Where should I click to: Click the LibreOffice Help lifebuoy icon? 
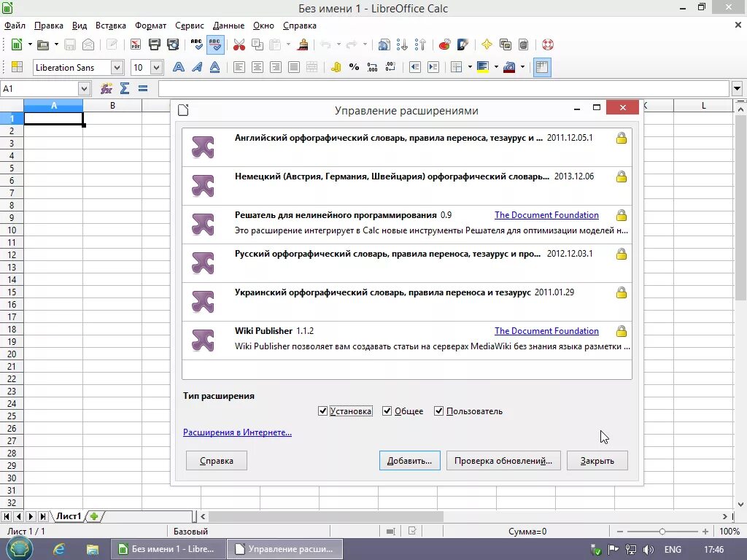[x=547, y=44]
